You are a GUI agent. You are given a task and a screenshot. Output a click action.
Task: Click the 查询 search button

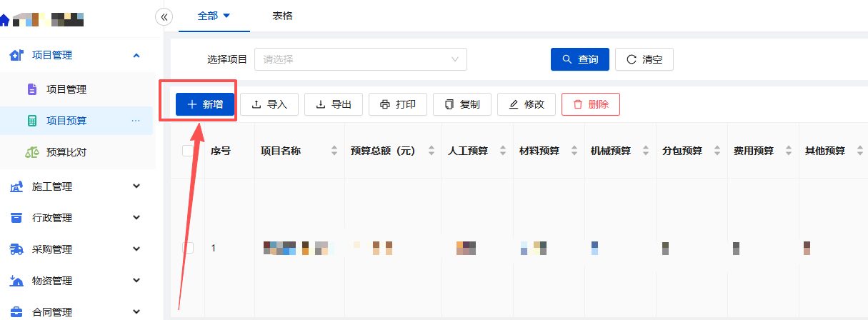[x=579, y=59]
